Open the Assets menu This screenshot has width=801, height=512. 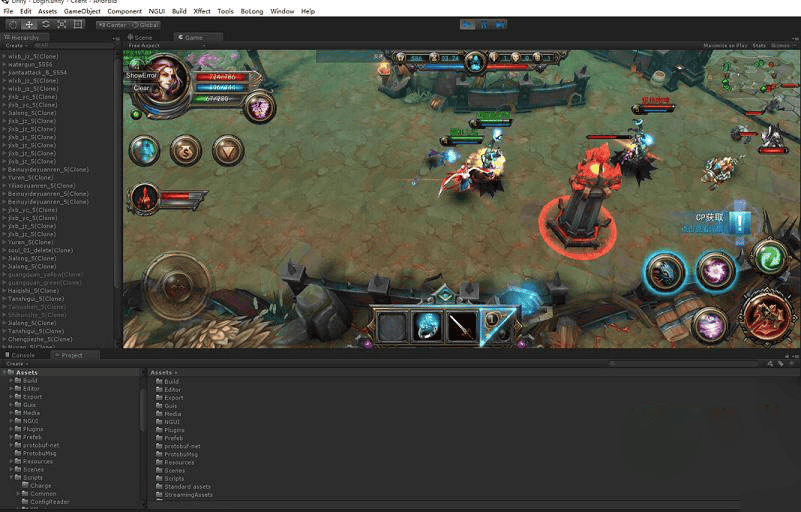(48, 11)
